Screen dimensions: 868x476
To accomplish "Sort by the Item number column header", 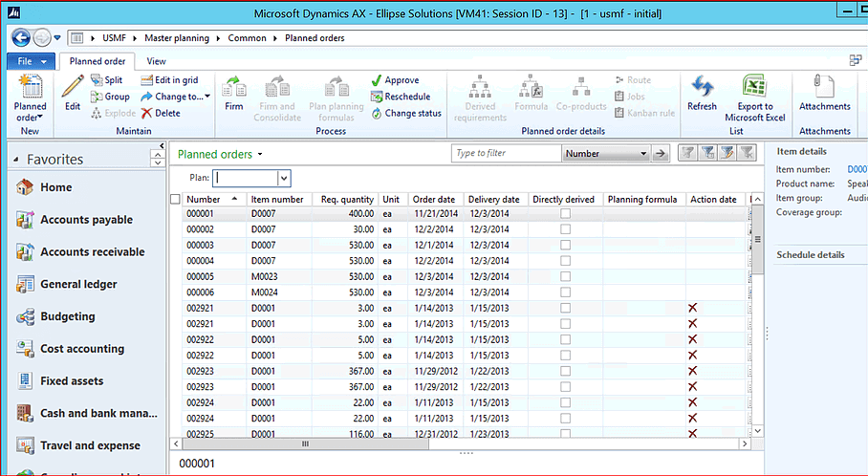I will click(278, 199).
